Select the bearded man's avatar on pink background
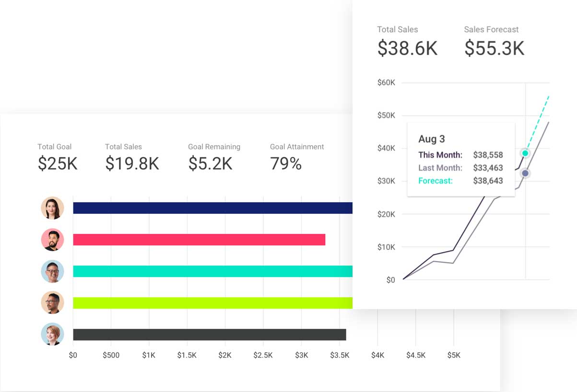This screenshot has height=392, width=577. pos(52,240)
